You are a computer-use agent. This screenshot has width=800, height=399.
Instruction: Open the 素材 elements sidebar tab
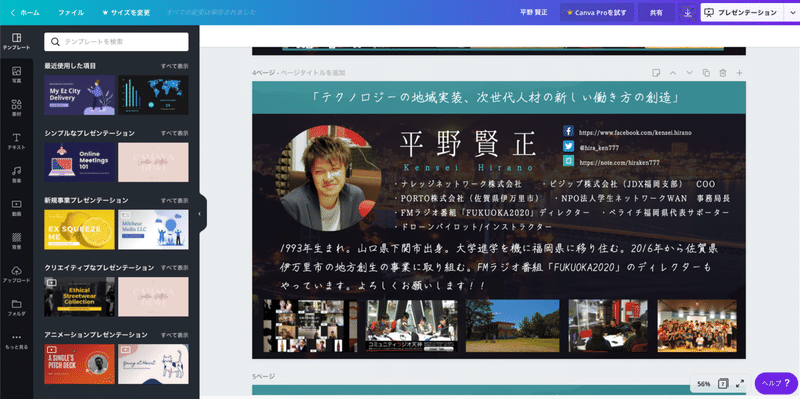click(16, 108)
